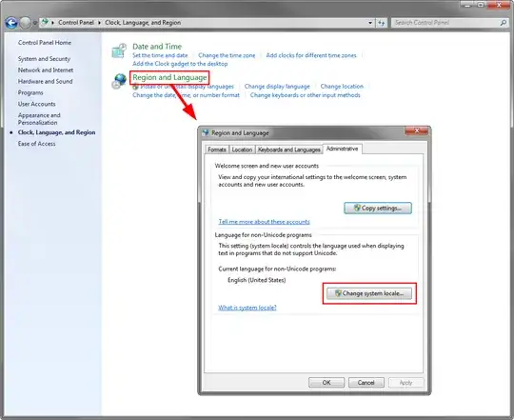Image resolution: width=514 pixels, height=420 pixels.
Task: Close the Region and Language dialog
Action: point(416,130)
